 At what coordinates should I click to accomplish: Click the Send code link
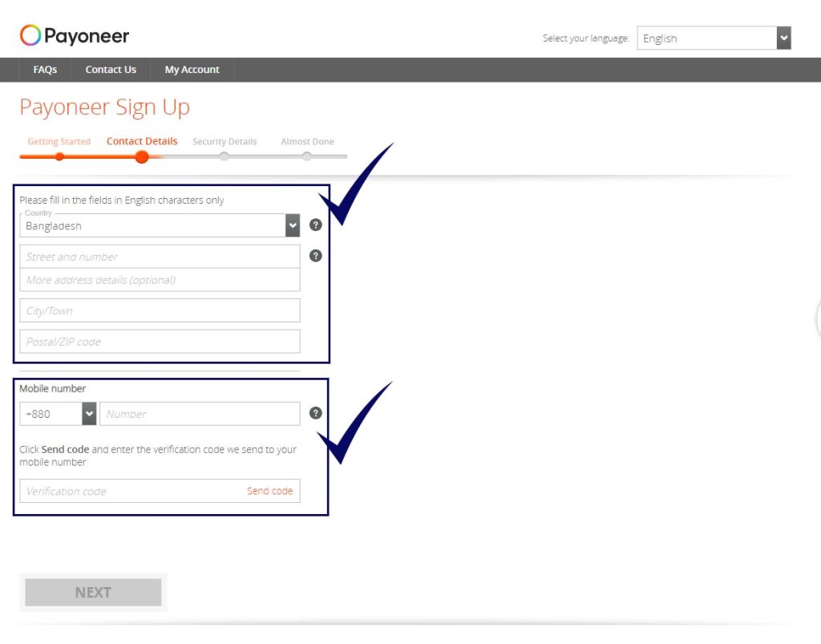click(269, 491)
